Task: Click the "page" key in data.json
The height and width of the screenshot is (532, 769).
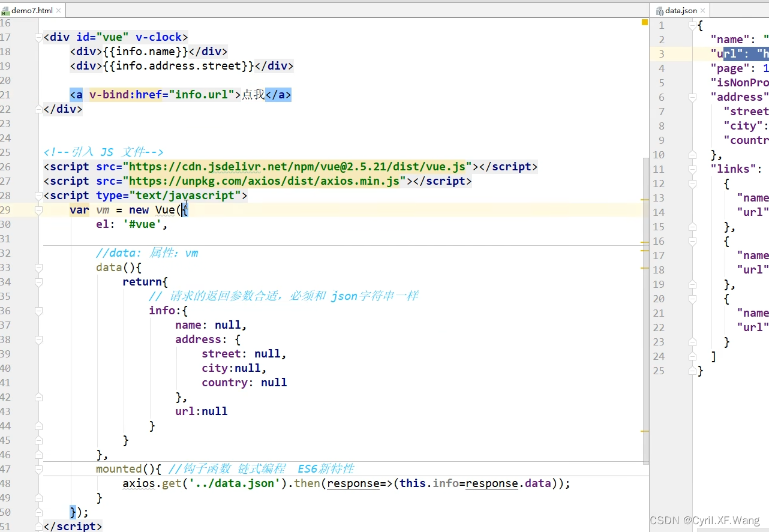Action: coord(731,68)
